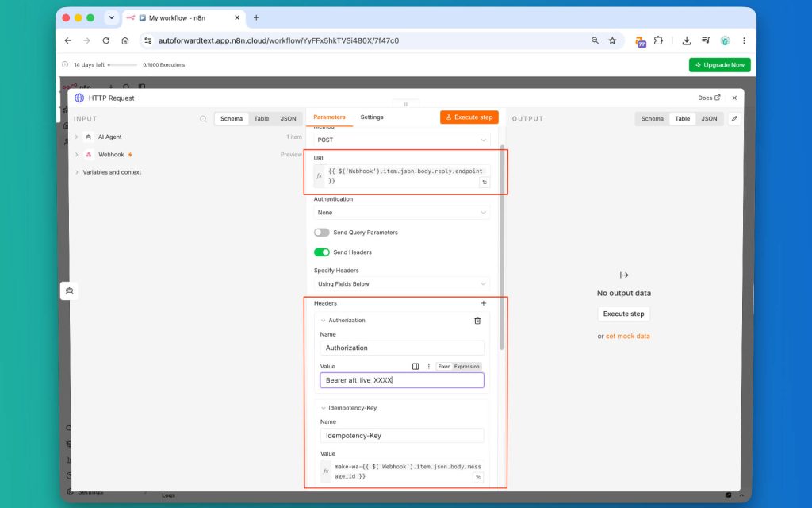Select output Schema view
This screenshot has width=812, height=508.
[653, 119]
